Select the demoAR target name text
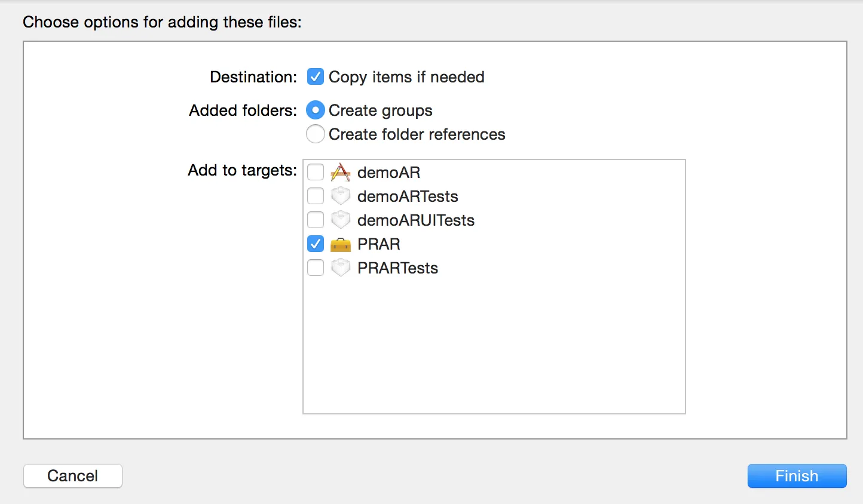Image resolution: width=863 pixels, height=504 pixels. pos(388,173)
